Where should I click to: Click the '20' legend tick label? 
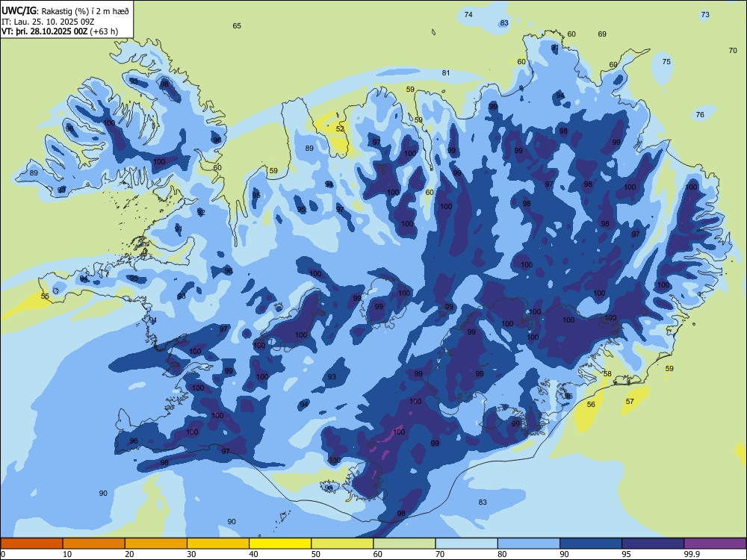[x=129, y=554]
